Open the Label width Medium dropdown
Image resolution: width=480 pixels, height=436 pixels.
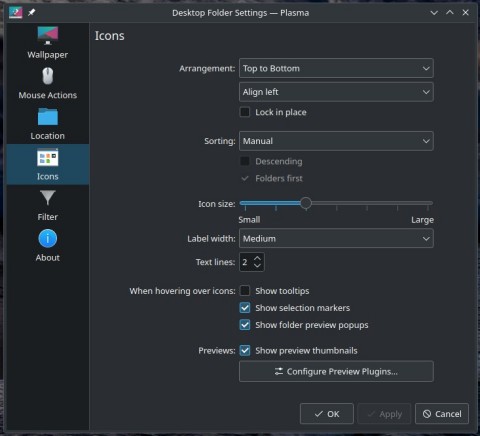(x=336, y=239)
